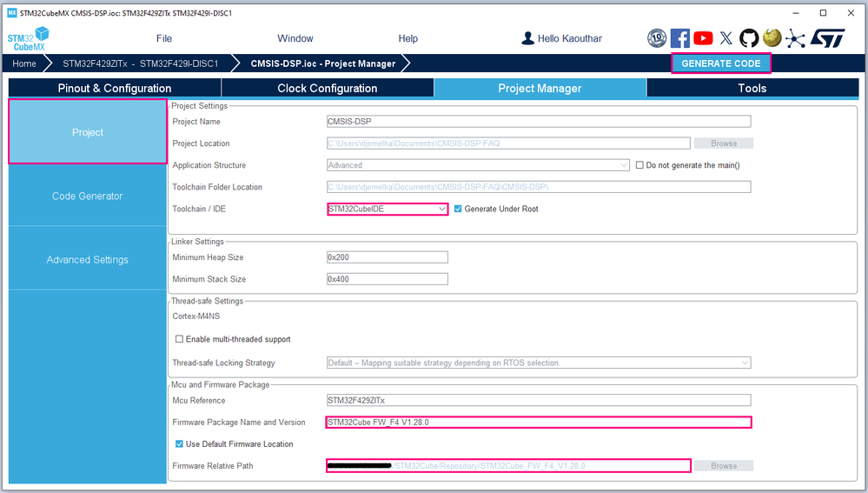Click the Thread-safe Settings group label
This screenshot has height=493, width=868.
pyautogui.click(x=207, y=301)
